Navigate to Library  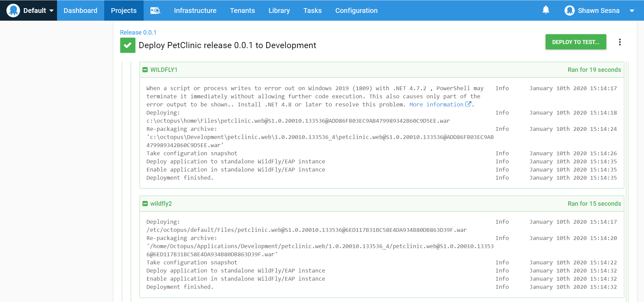tap(279, 11)
